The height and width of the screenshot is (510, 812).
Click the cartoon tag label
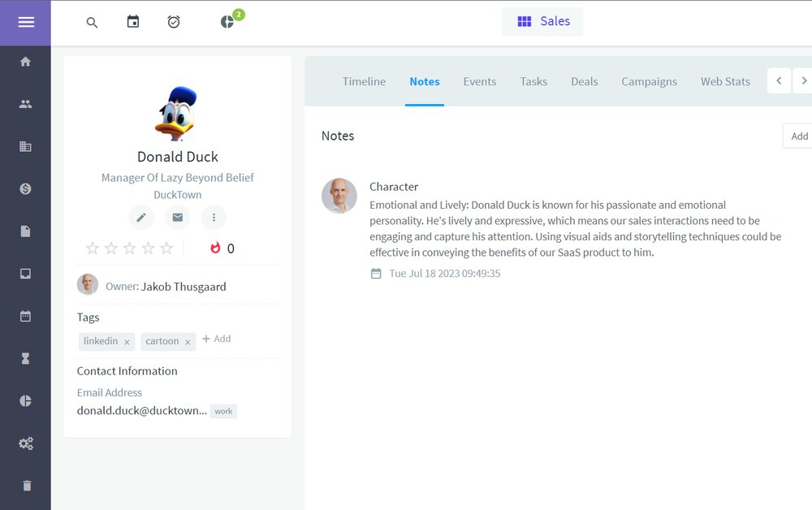[x=162, y=341]
